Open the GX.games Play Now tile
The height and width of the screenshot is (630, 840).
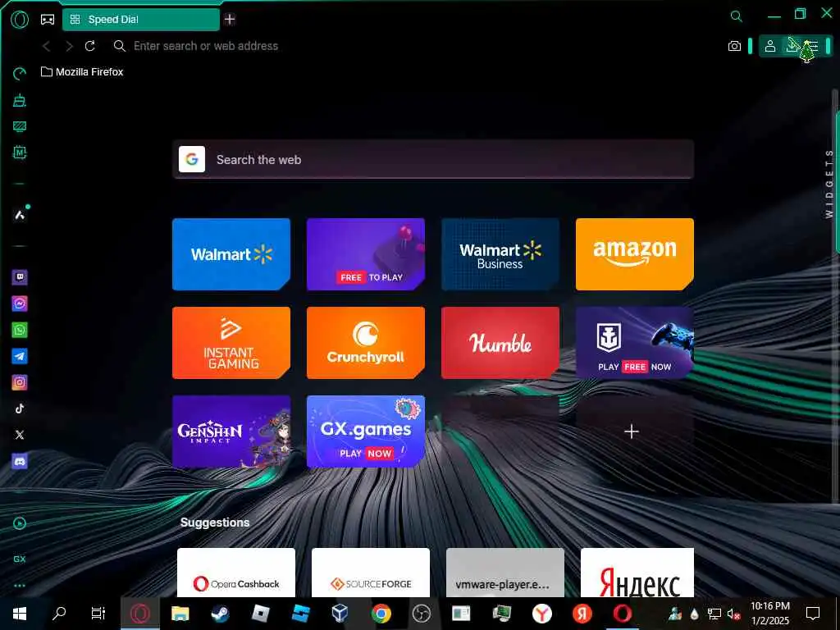pos(366,431)
